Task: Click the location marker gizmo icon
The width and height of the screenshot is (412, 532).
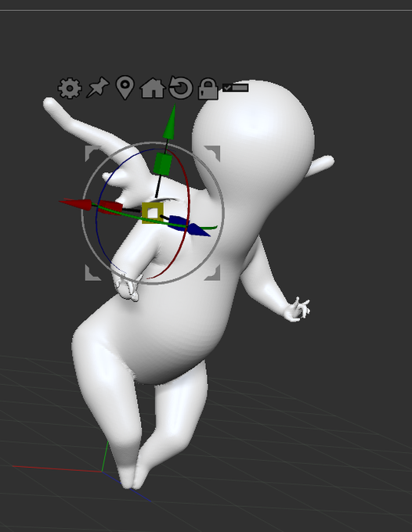Action: [125, 88]
